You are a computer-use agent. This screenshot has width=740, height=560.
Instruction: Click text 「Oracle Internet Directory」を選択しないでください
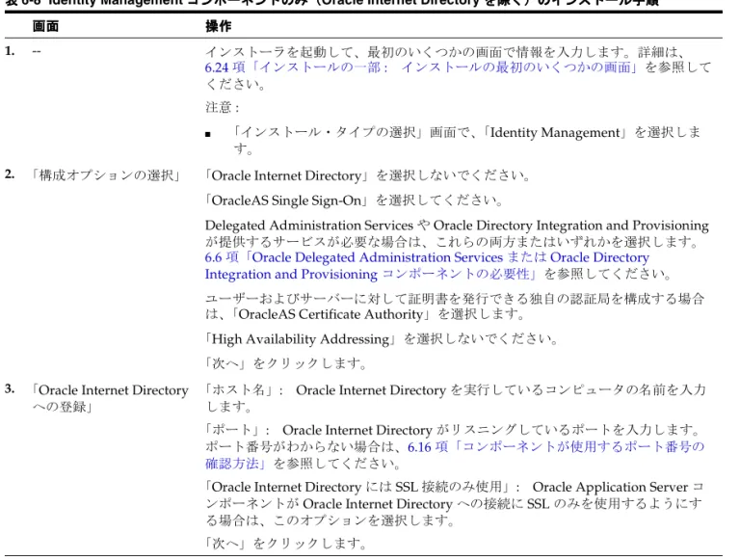coord(368,175)
